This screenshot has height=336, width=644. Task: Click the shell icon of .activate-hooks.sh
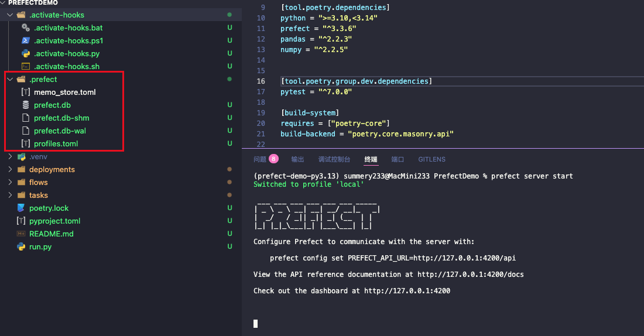click(25, 66)
